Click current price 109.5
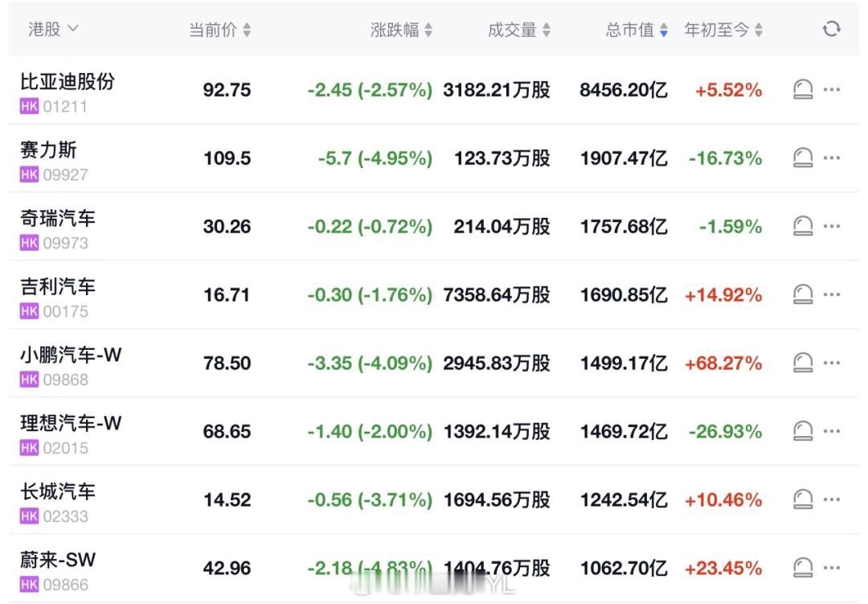868x604 pixels. pyautogui.click(x=227, y=158)
